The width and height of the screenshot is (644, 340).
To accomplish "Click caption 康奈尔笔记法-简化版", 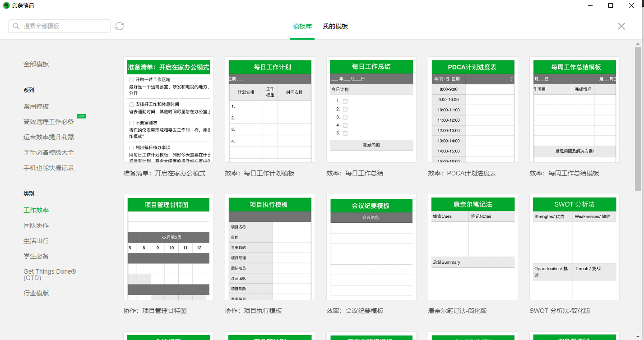I will pos(458,311).
